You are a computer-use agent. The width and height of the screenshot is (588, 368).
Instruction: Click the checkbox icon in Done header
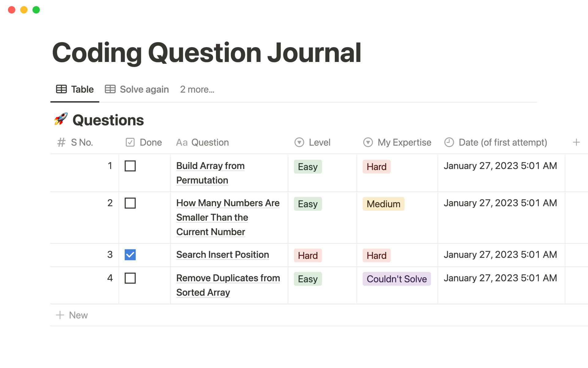[130, 142]
